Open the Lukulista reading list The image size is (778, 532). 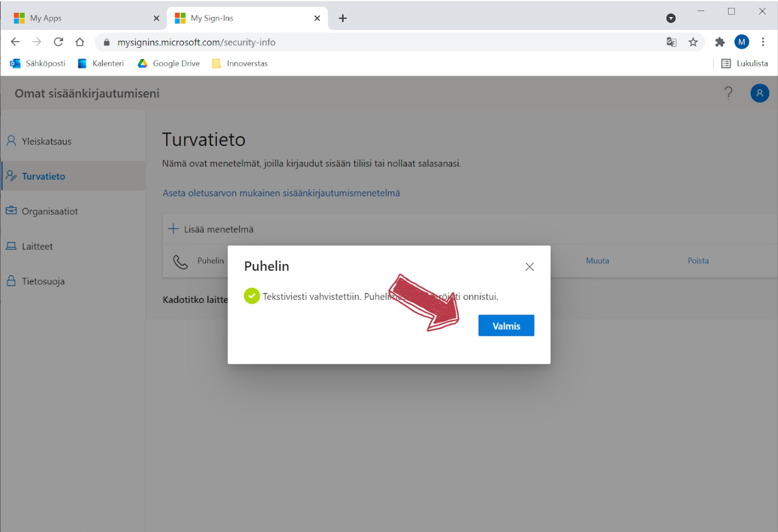[744, 63]
